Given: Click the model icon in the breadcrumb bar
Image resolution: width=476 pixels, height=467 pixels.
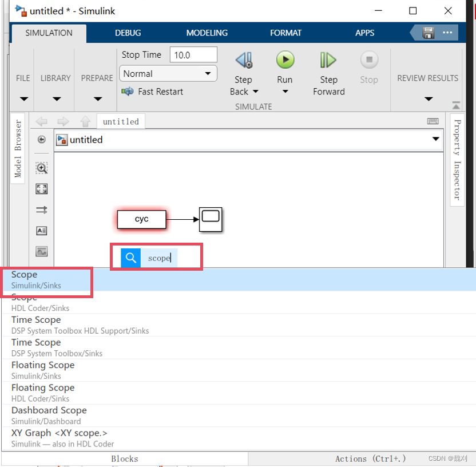Looking at the screenshot, I should click(x=62, y=140).
